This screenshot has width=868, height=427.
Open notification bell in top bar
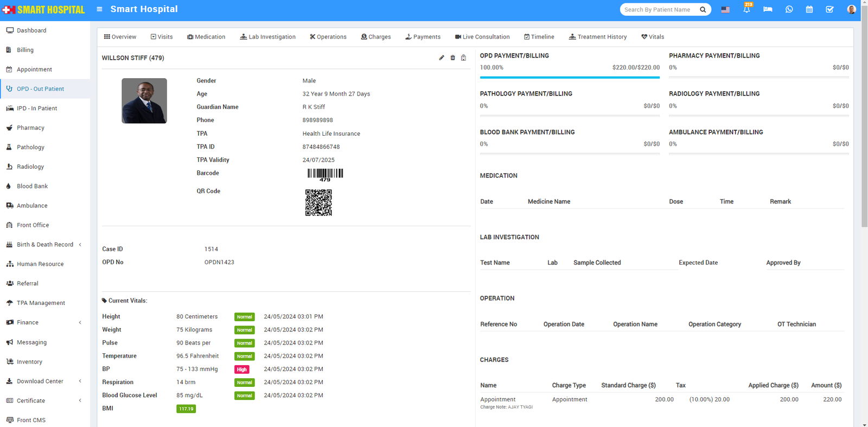click(746, 9)
